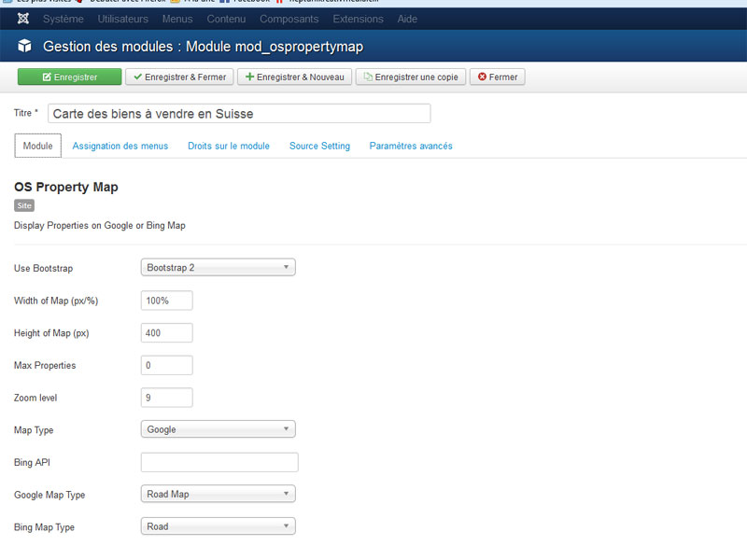Click the Zoom level label

(x=35, y=398)
